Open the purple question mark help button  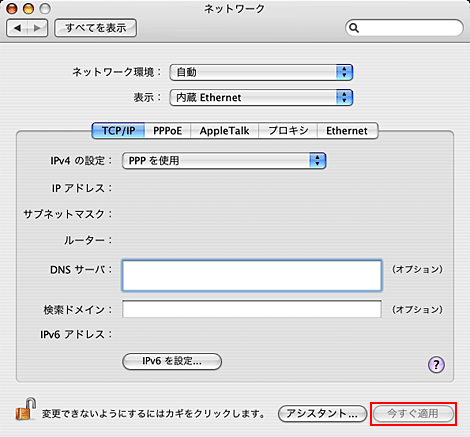click(x=436, y=365)
